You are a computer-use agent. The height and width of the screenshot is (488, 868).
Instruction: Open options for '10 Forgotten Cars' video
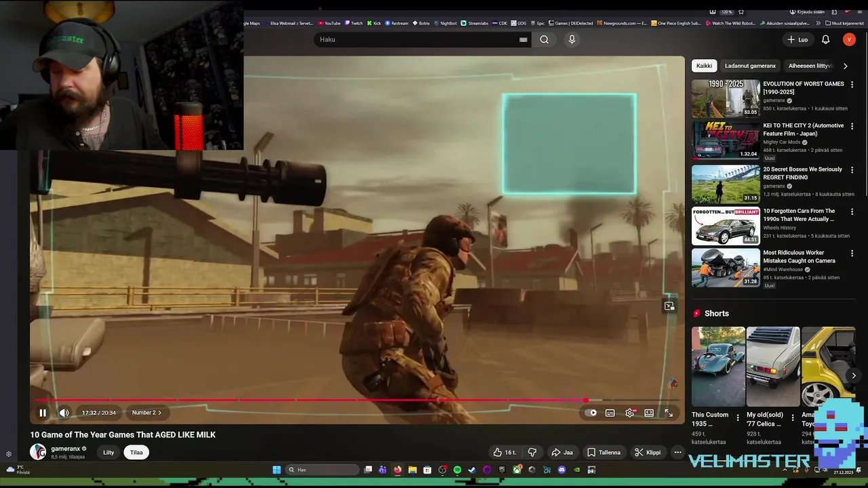click(852, 211)
